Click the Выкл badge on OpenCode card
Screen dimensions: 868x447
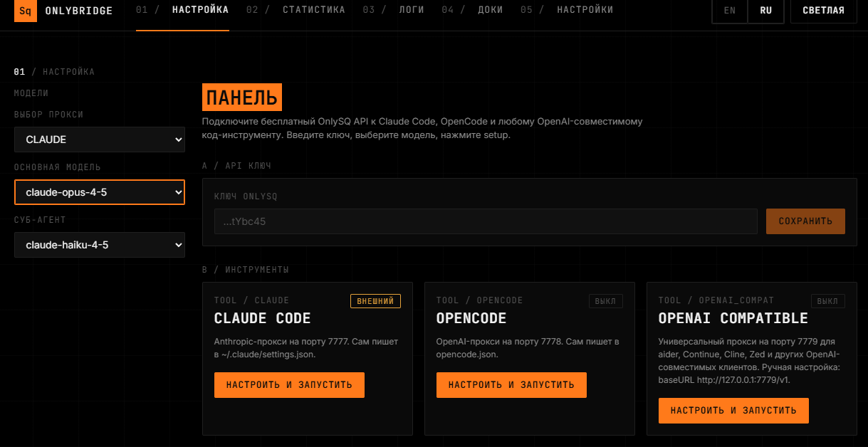click(x=606, y=301)
